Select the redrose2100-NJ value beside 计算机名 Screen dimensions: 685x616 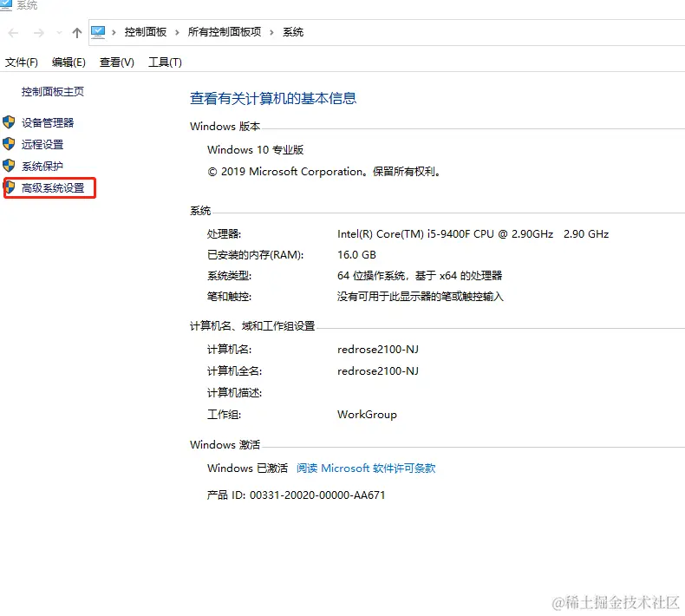378,350
